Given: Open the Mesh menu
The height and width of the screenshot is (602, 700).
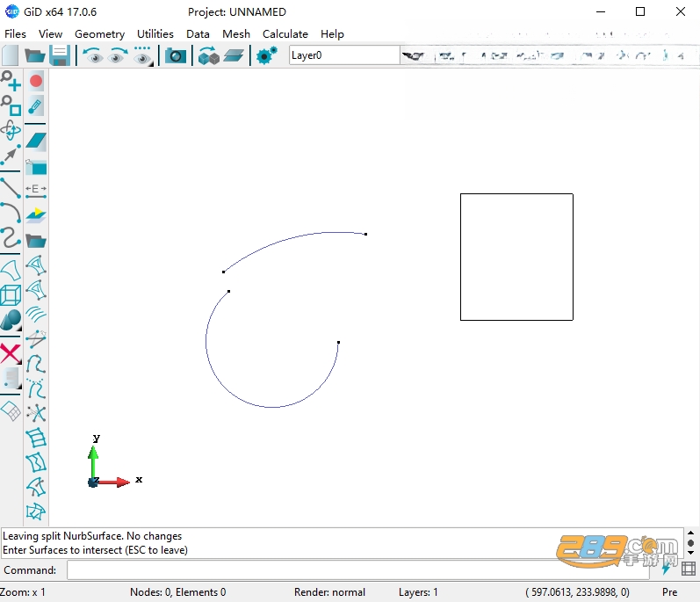Looking at the screenshot, I should coord(236,34).
